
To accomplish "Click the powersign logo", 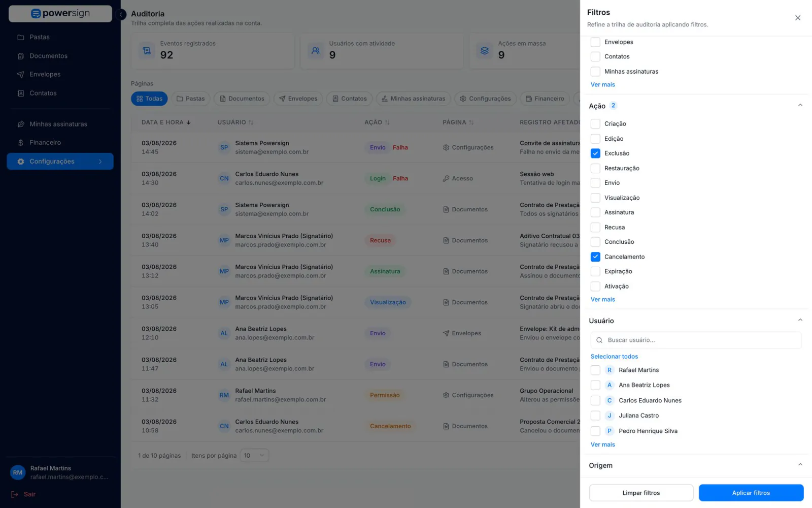I will pos(60,14).
